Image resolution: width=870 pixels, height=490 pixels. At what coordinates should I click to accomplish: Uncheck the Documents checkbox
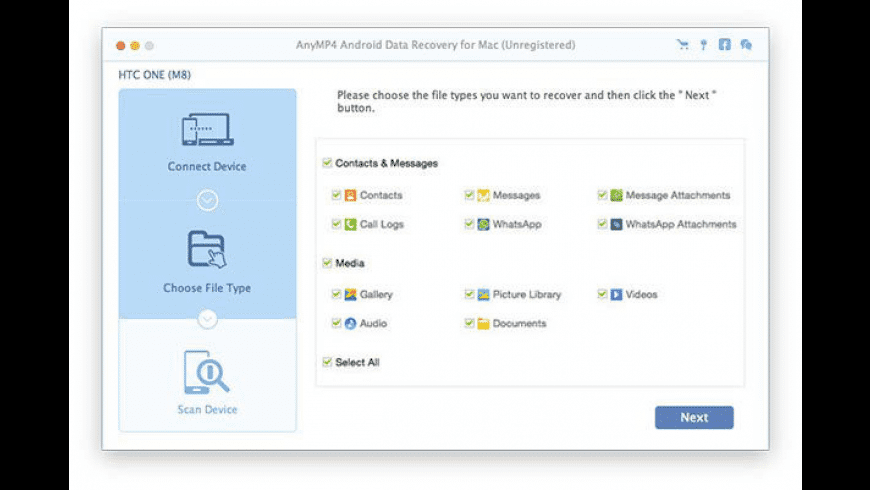pyautogui.click(x=469, y=323)
